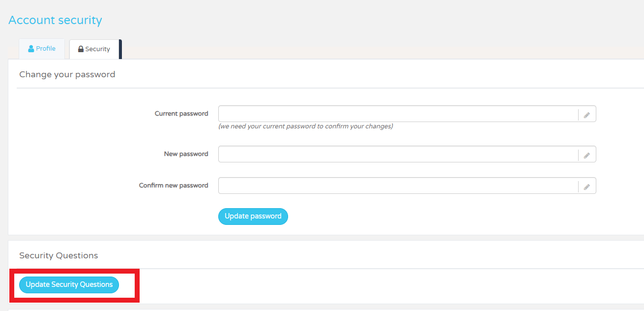Click the Confirm new password field label

(x=174, y=185)
